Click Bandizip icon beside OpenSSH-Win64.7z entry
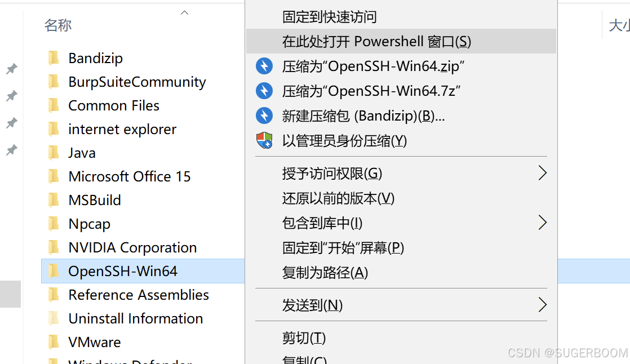The width and height of the screenshot is (630, 364). coord(264,91)
